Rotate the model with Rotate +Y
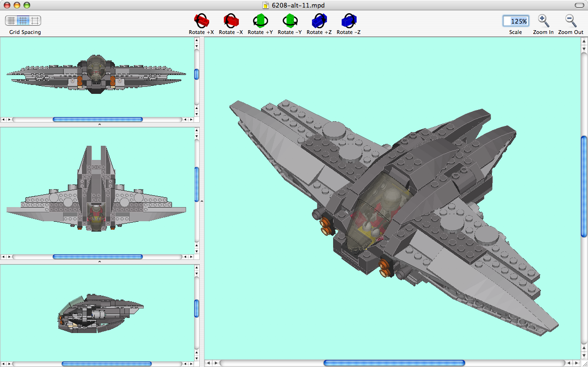 [x=260, y=21]
